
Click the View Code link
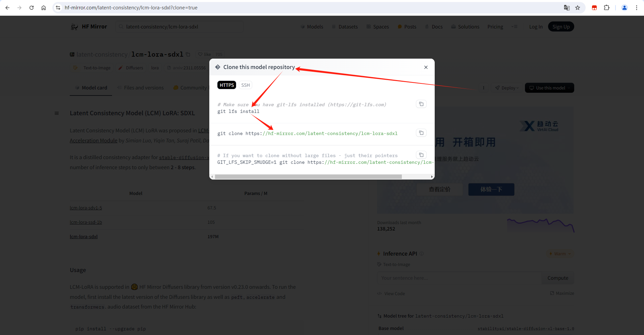tap(391, 294)
